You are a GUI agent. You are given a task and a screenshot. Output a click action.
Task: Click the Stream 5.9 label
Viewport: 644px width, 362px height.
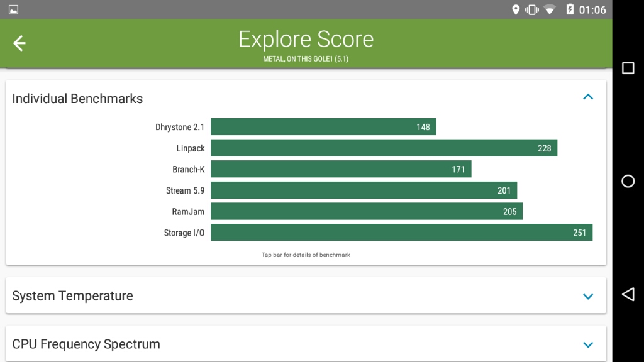[x=186, y=190]
